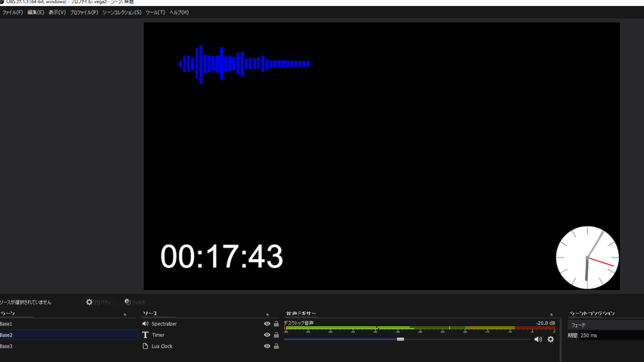Click the デスクトップ音声 level meter
644x362 pixels.
tap(419, 329)
